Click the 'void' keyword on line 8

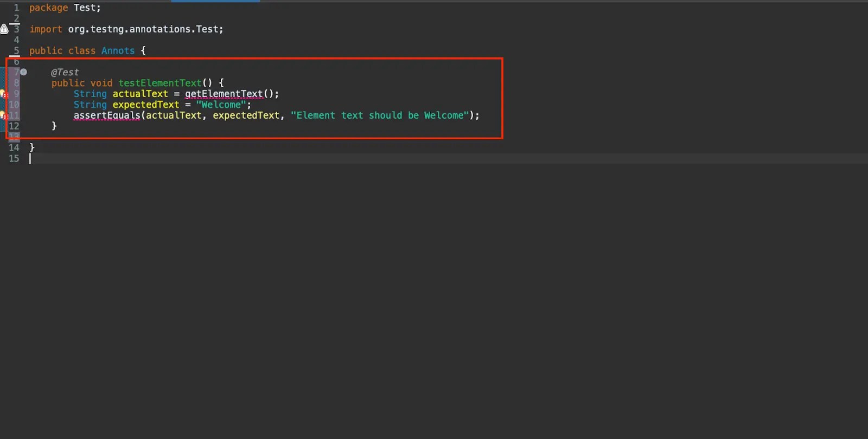(101, 83)
